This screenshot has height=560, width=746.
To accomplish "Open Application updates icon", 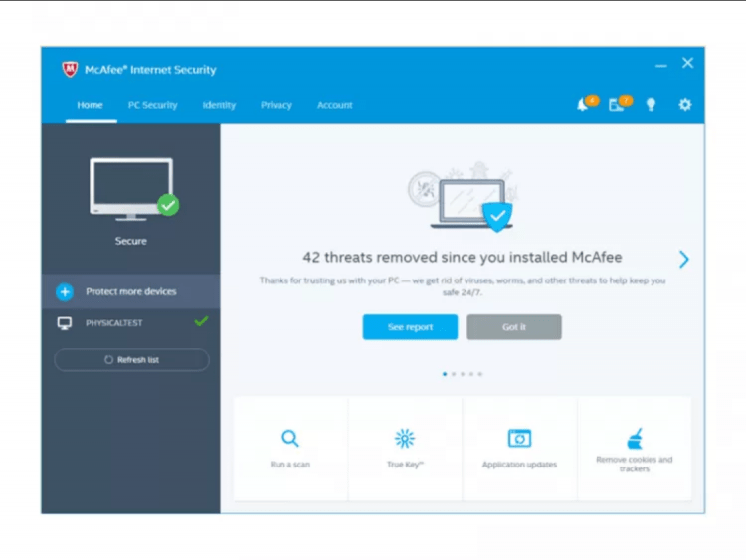I will pos(519,438).
